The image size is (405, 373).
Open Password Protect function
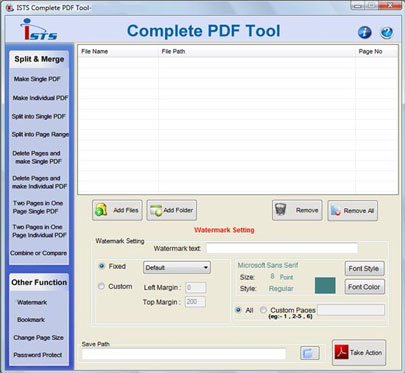tap(38, 355)
